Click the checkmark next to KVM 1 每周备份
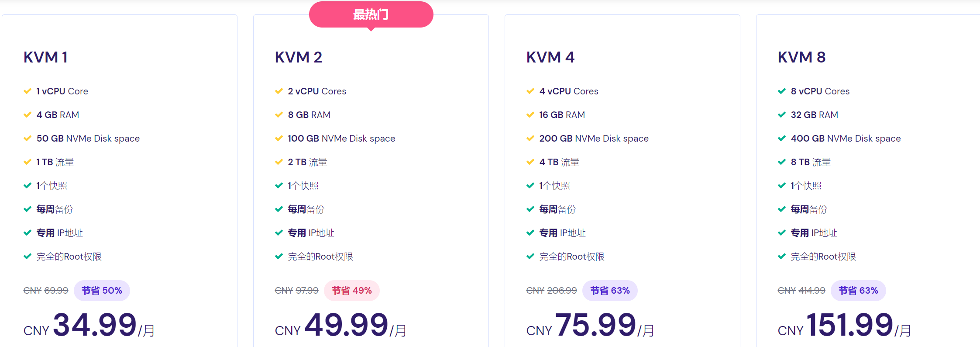 pyautogui.click(x=28, y=209)
